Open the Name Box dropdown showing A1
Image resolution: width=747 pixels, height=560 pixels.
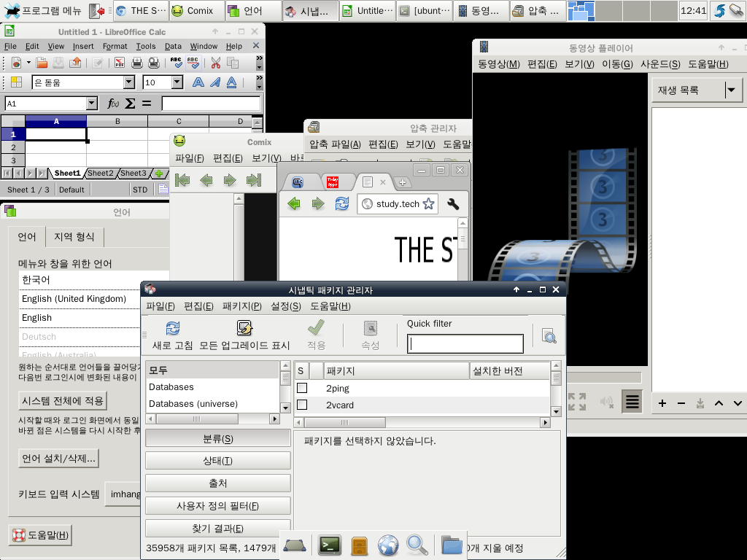click(x=92, y=104)
